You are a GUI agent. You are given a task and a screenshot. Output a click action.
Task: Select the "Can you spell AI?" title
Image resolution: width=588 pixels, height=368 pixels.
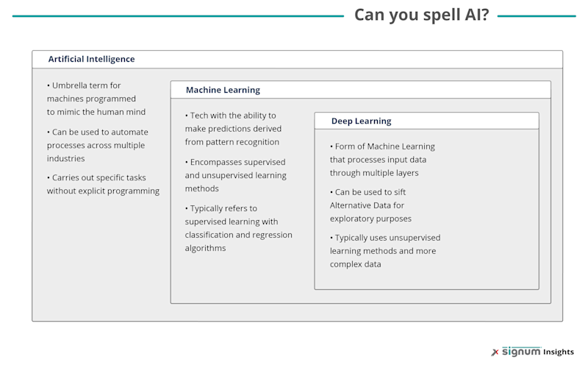(421, 15)
